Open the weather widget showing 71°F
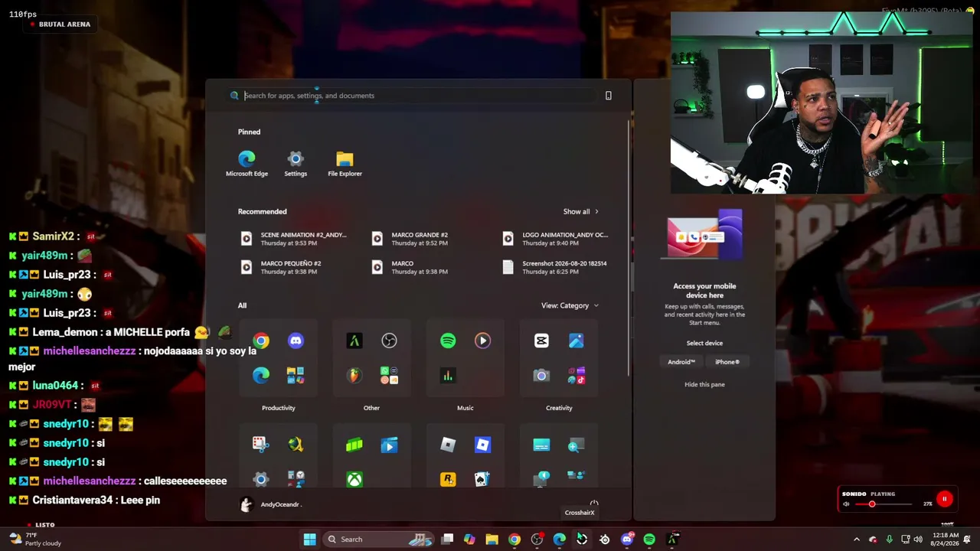This screenshot has height=551, width=980. coord(34,539)
